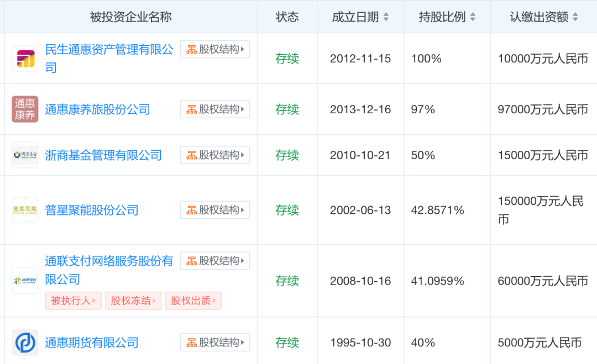Open the 股权出质 risk tag
The height and width of the screenshot is (364, 597).
193,301
